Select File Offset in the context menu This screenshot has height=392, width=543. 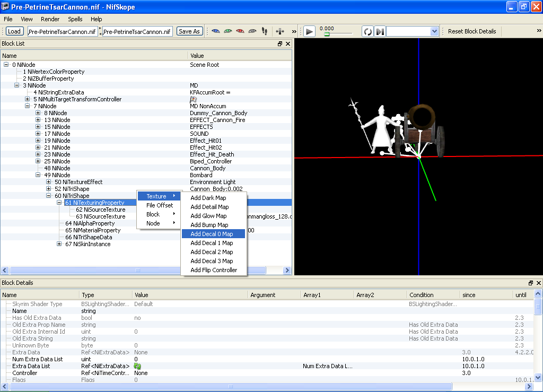pyautogui.click(x=159, y=205)
